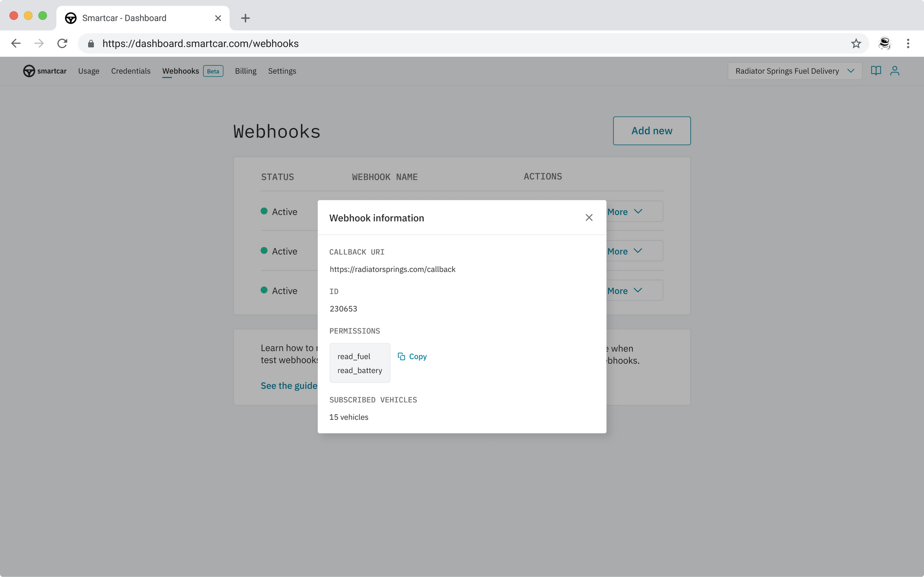
Task: Click the Add new webhook button
Action: click(x=652, y=130)
